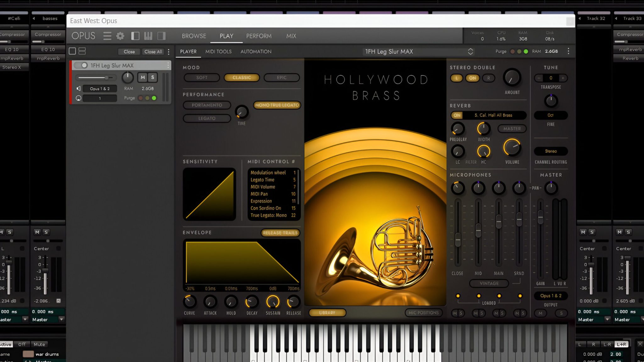Open the MIX page

(x=291, y=36)
